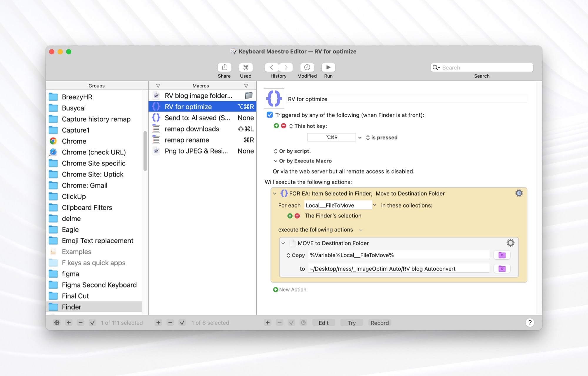Open the Local__FileToMove variable dropdown
The height and width of the screenshot is (376, 588).
click(x=375, y=205)
